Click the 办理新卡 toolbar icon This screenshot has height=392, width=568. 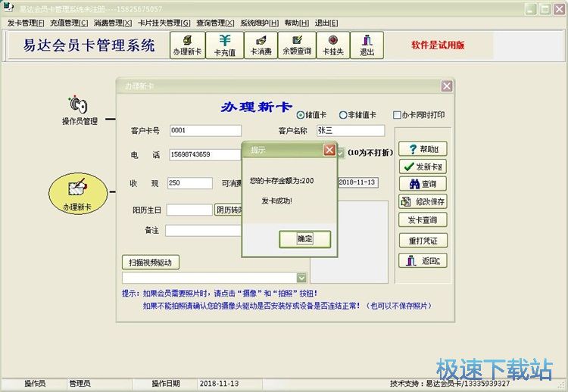tap(187, 45)
